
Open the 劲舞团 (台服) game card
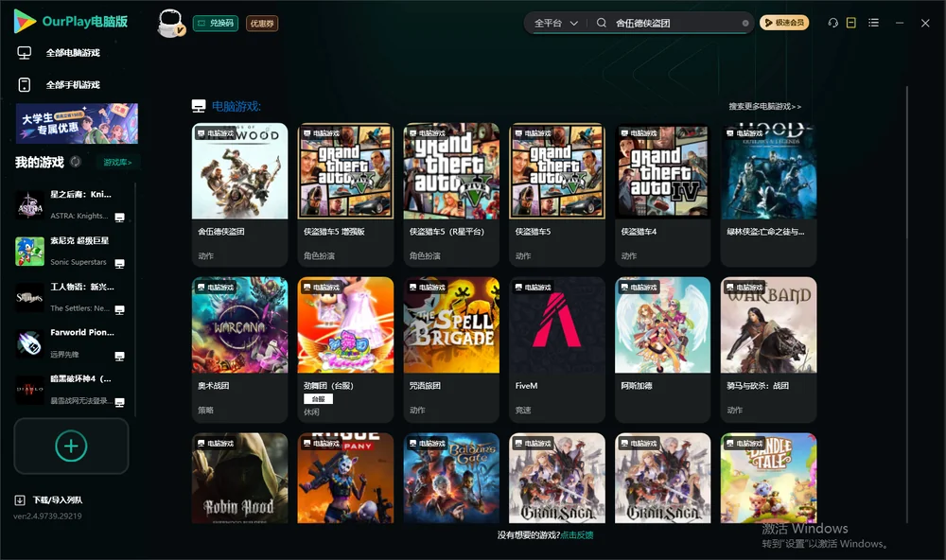(345, 349)
